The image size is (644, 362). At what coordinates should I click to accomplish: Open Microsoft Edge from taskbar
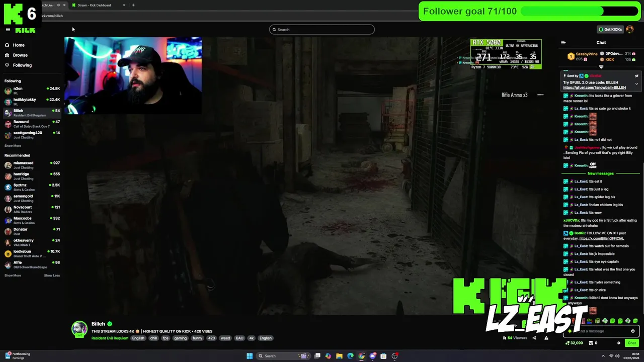tap(350, 356)
